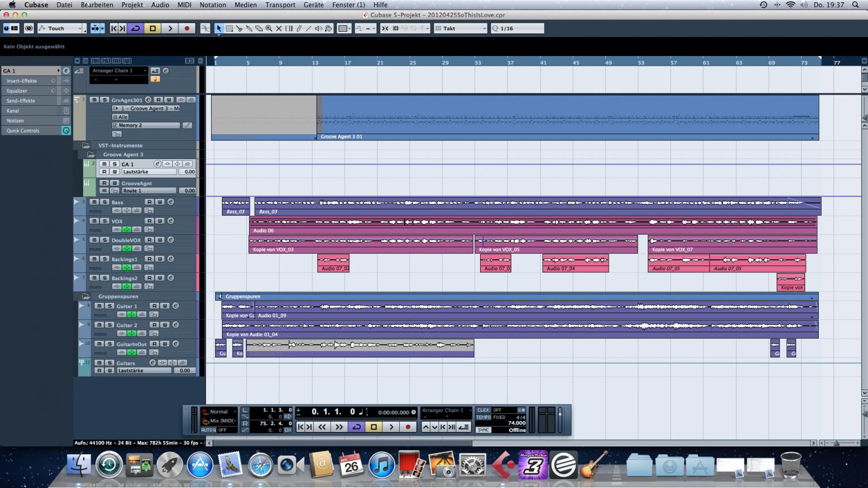
Task: Open the Touch automation mode dropdown
Action: tap(62, 28)
